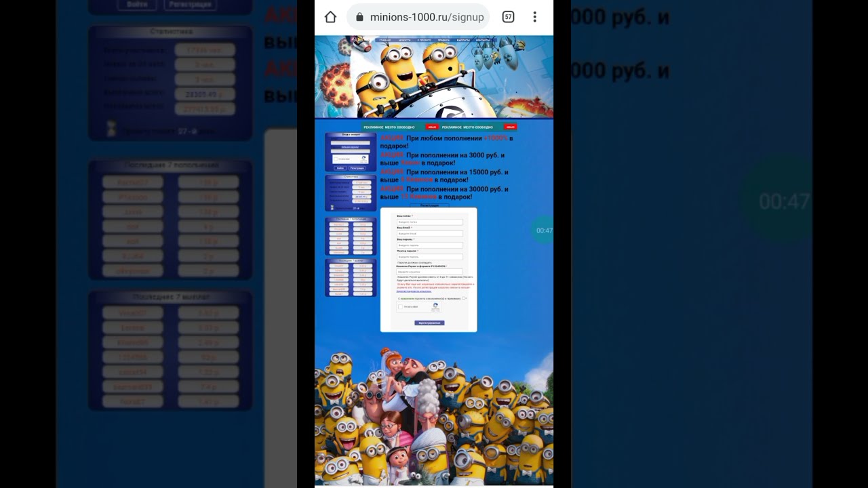
Task: Open the НОВОСТИ navigation item
Action: tap(404, 40)
